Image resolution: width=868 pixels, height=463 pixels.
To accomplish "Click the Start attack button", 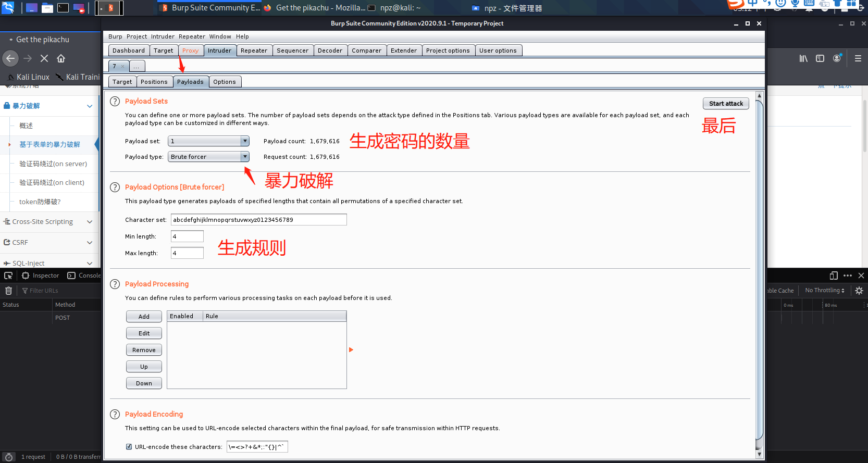I will point(726,104).
